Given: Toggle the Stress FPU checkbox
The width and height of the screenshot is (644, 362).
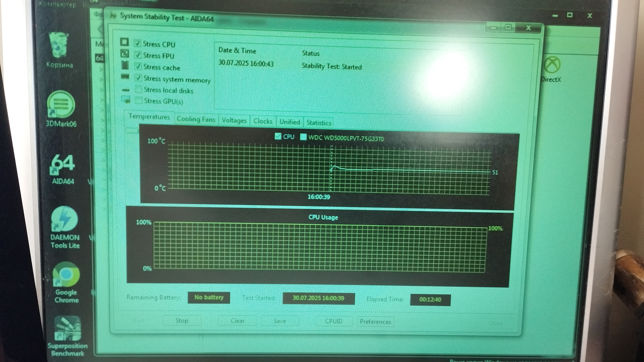Looking at the screenshot, I should click(138, 54).
